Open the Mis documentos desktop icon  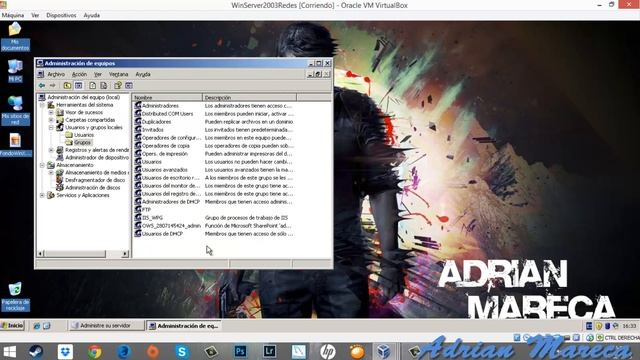(x=15, y=37)
